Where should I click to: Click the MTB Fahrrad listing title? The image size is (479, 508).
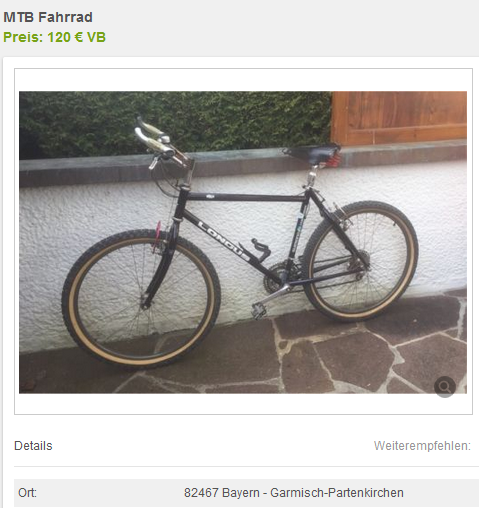48,17
